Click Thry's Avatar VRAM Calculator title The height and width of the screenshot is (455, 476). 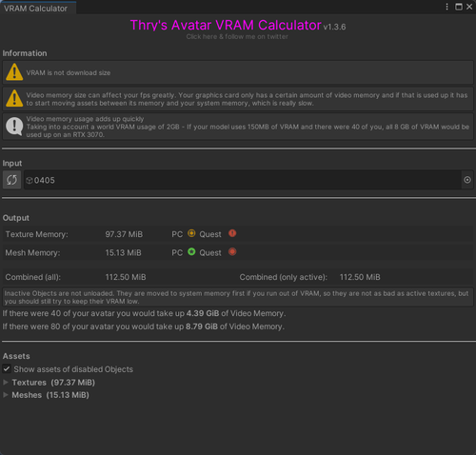click(226, 25)
